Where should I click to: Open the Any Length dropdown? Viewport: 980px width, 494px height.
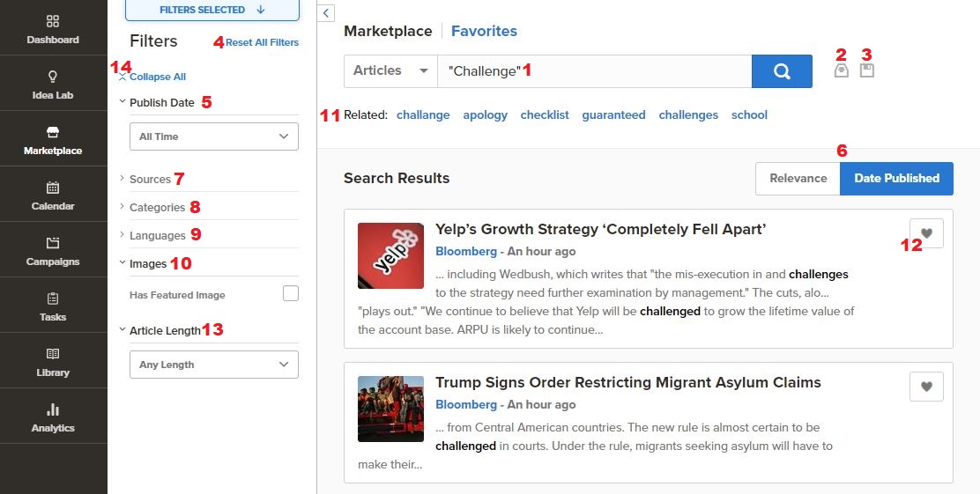pos(214,365)
